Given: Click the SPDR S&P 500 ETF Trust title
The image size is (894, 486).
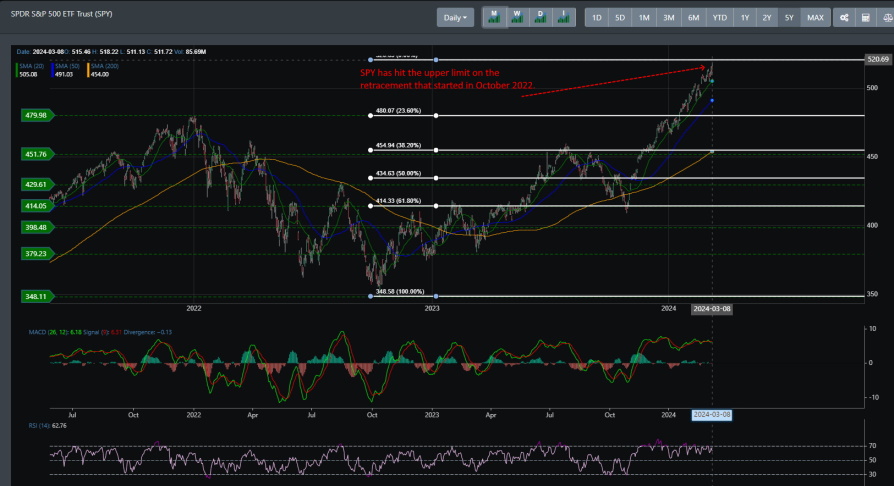Looking at the screenshot, I should click(x=62, y=14).
